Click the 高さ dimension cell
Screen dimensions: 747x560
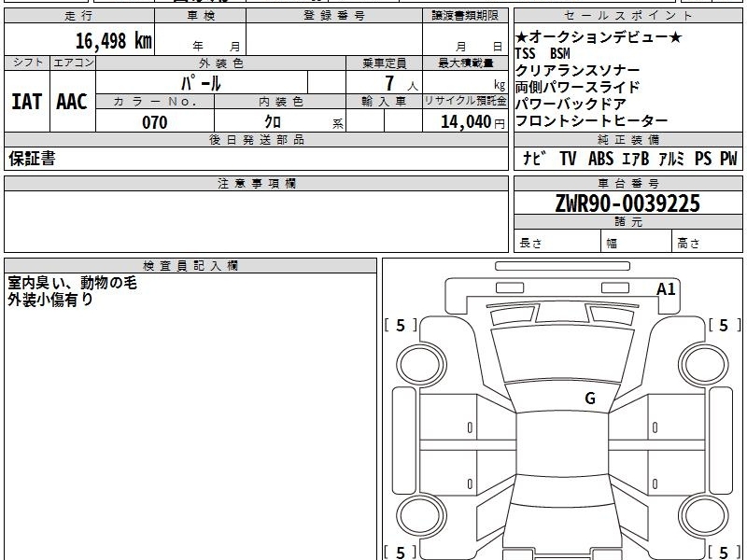707,242
